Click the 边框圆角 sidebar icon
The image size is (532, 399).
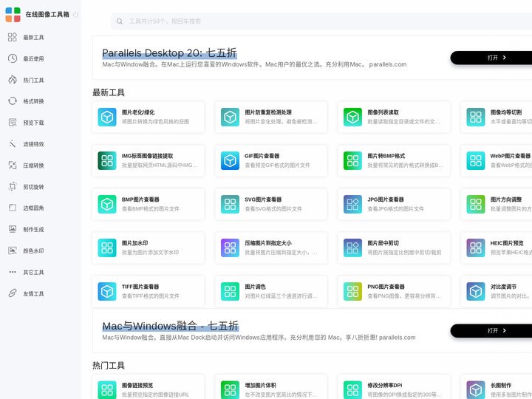coord(13,208)
